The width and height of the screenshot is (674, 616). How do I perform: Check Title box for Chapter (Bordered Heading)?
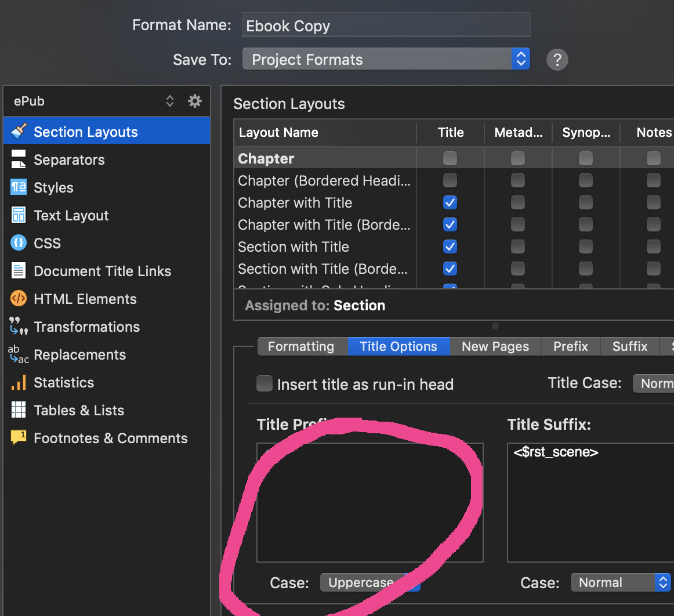[450, 180]
